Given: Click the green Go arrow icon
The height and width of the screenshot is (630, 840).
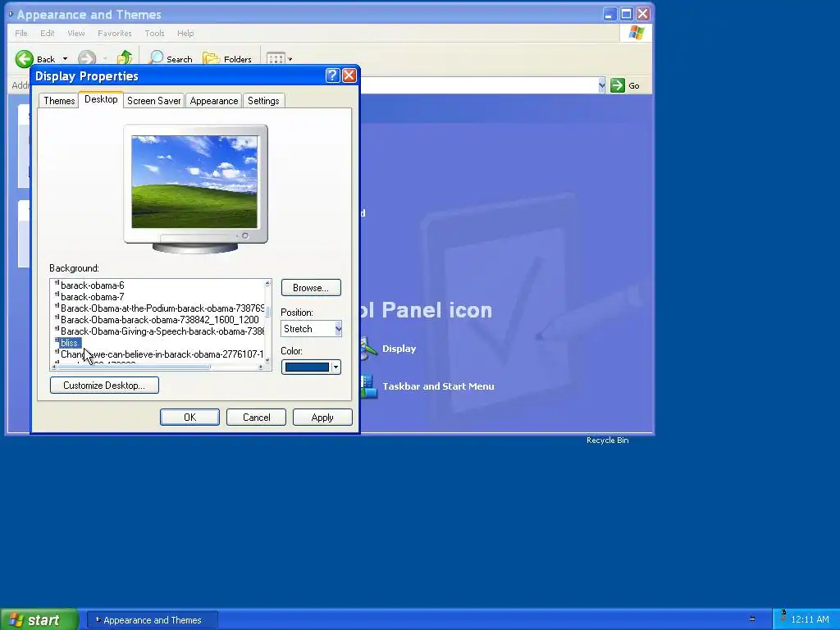Looking at the screenshot, I should [x=617, y=85].
